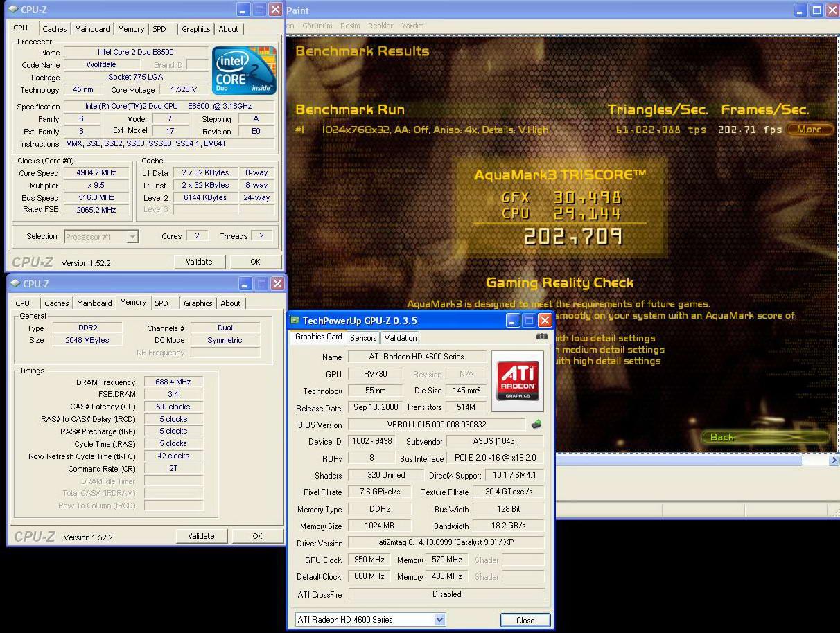
Task: Click OK in the CPU-Z processor window
Action: (x=255, y=262)
